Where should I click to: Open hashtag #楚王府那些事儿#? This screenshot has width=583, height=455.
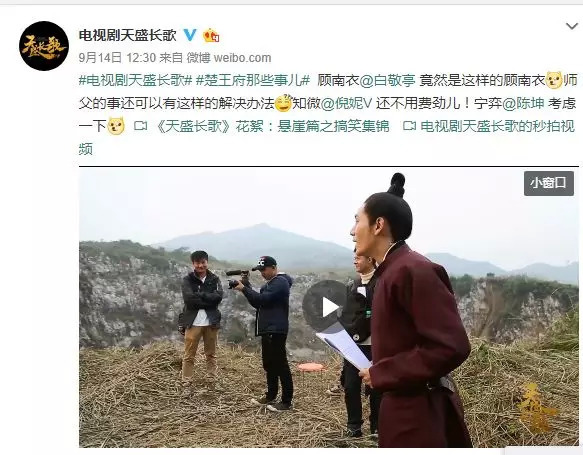pyautogui.click(x=253, y=80)
